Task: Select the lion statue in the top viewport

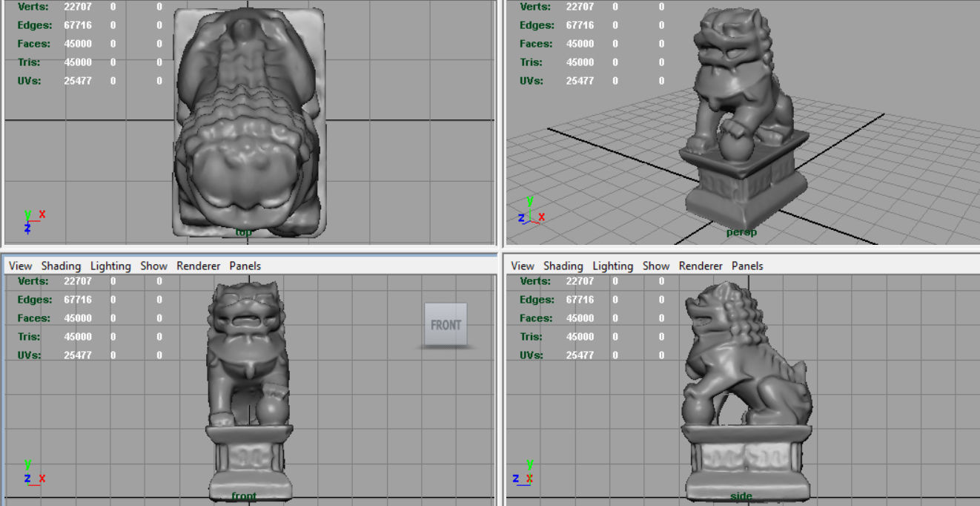Action: point(248,122)
